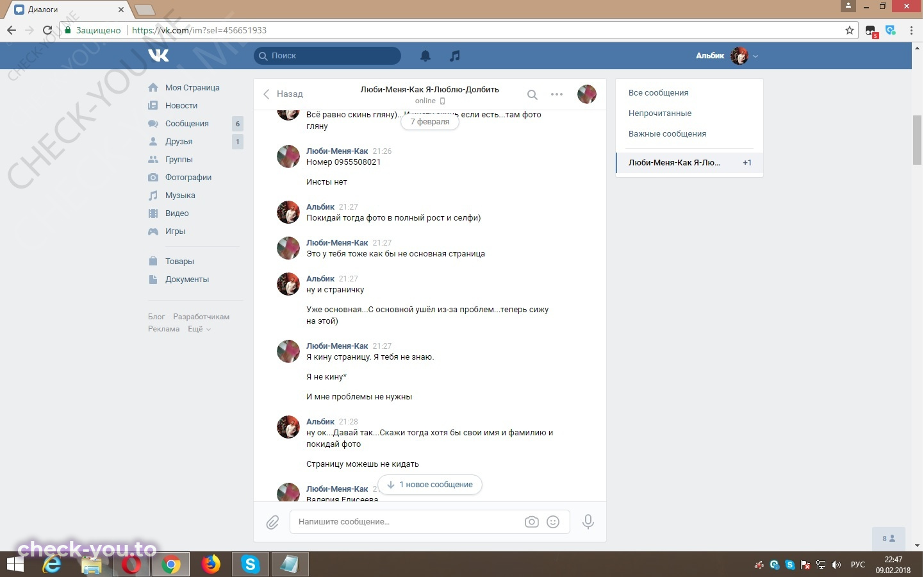The height and width of the screenshot is (577, 924).
Task: Click the volume speaker tray icon
Action: tap(836, 565)
